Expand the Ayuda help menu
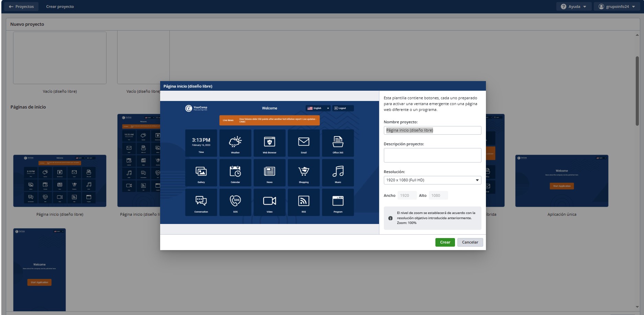 coord(574,7)
